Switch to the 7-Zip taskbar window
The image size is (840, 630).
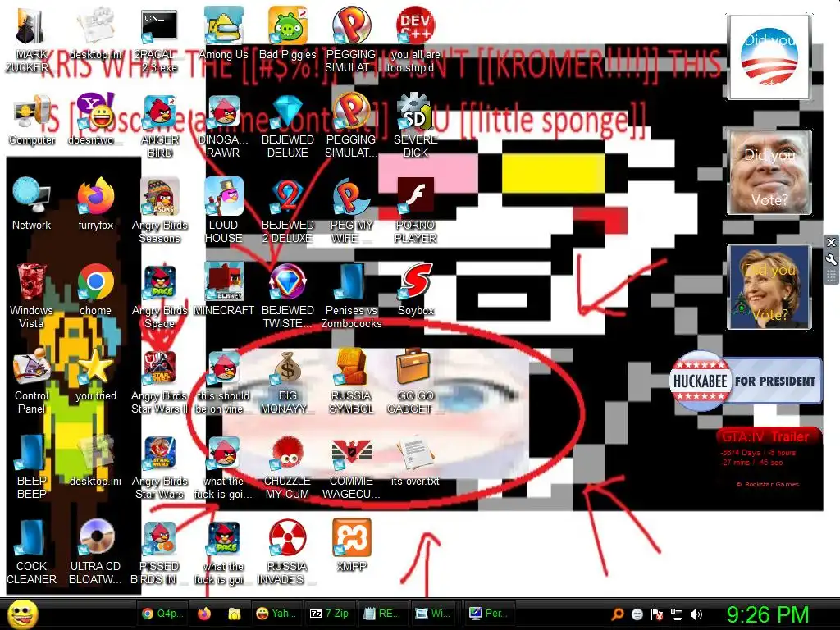click(330, 614)
